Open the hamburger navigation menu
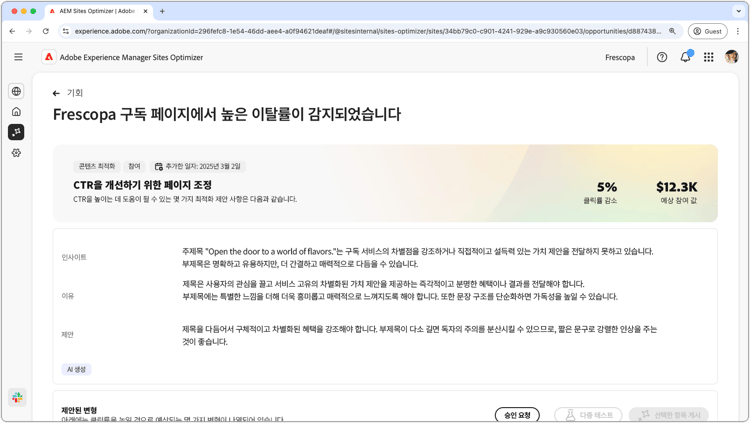 click(x=18, y=57)
